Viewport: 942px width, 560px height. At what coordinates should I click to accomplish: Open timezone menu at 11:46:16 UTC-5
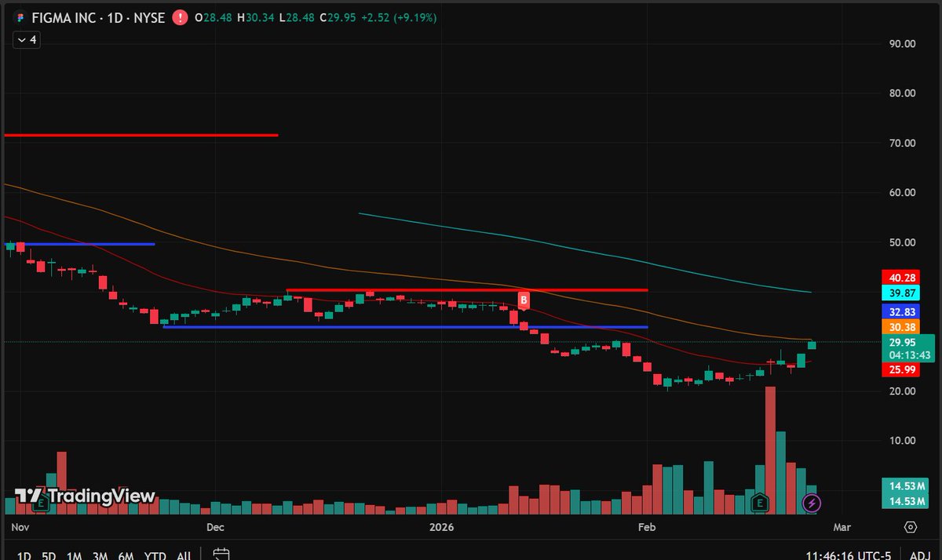849,555
